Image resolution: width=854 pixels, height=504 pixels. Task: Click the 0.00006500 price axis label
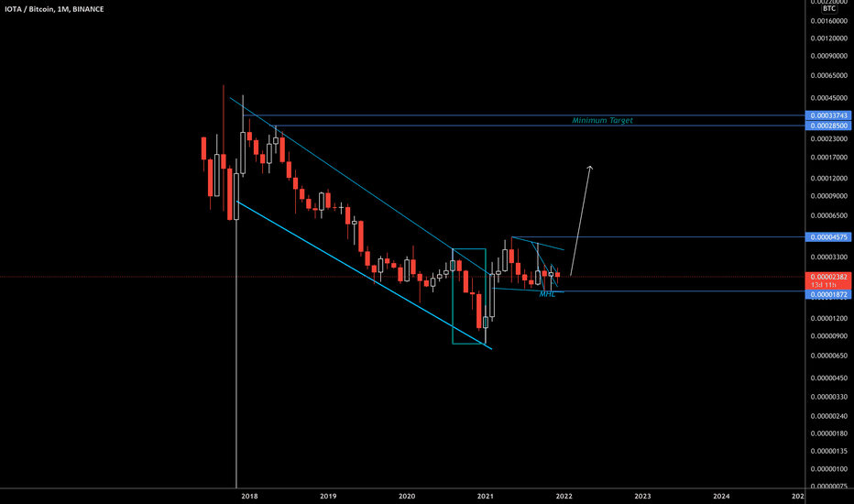(829, 215)
